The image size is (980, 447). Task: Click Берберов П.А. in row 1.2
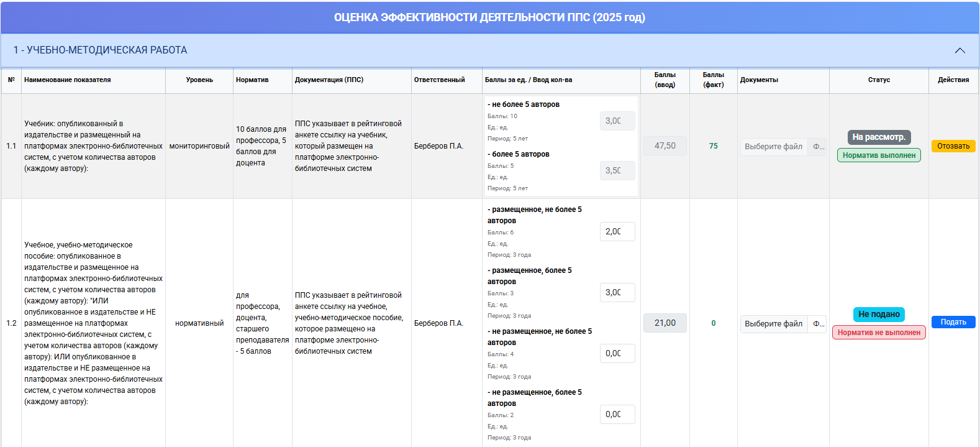[x=438, y=323]
